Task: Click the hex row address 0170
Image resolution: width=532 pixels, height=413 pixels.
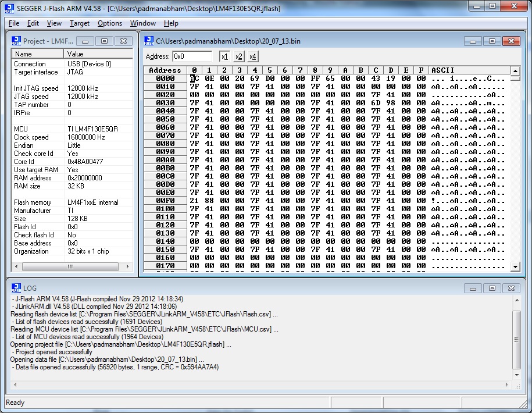Action: coord(165,266)
